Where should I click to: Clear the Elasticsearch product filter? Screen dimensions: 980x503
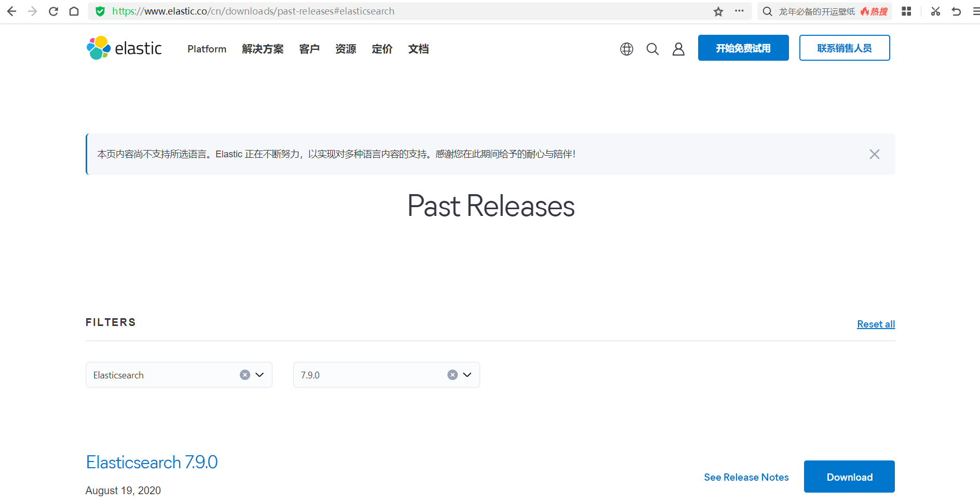click(x=245, y=375)
